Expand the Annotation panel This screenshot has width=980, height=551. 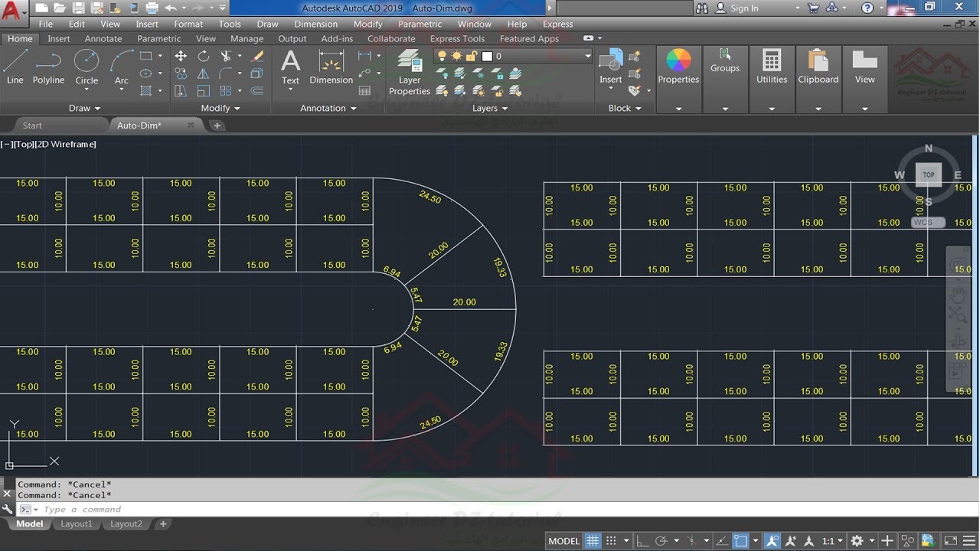pos(328,108)
